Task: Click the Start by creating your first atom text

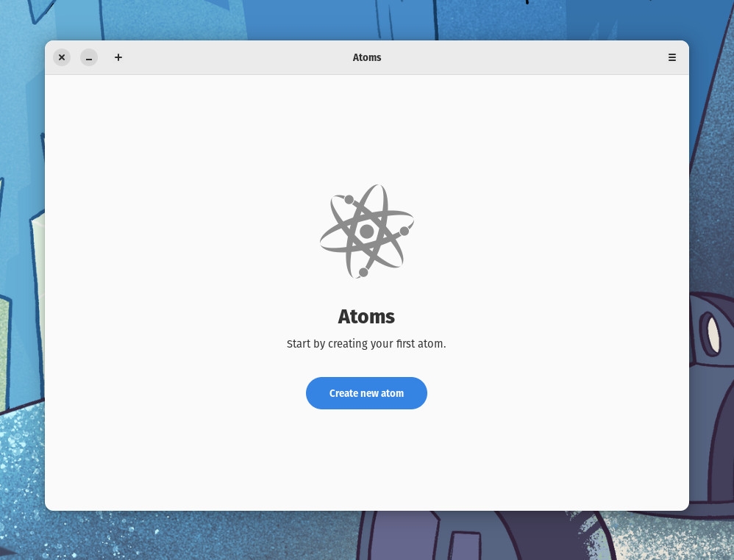Action: click(x=366, y=343)
